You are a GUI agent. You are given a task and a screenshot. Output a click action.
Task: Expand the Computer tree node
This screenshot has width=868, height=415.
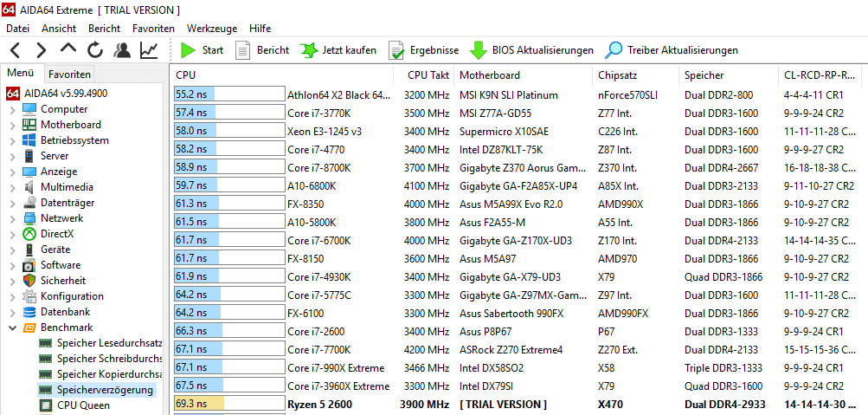click(13, 110)
